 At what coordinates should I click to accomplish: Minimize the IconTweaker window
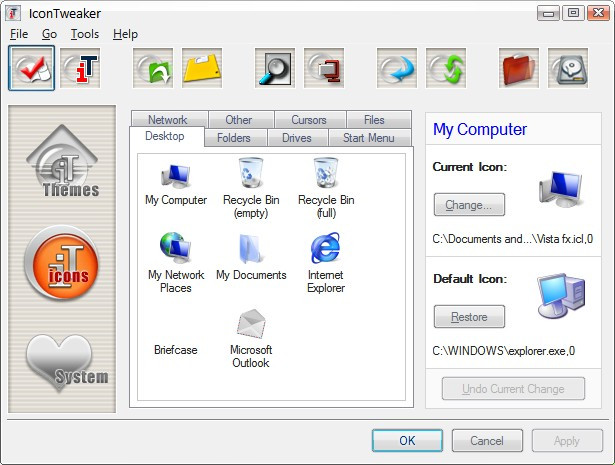[548, 13]
